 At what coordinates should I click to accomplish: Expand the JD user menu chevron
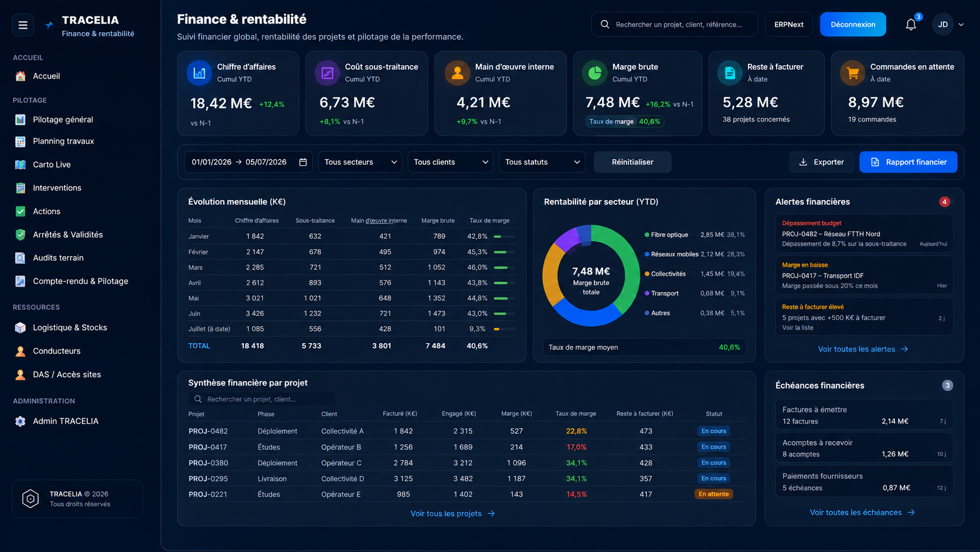961,25
